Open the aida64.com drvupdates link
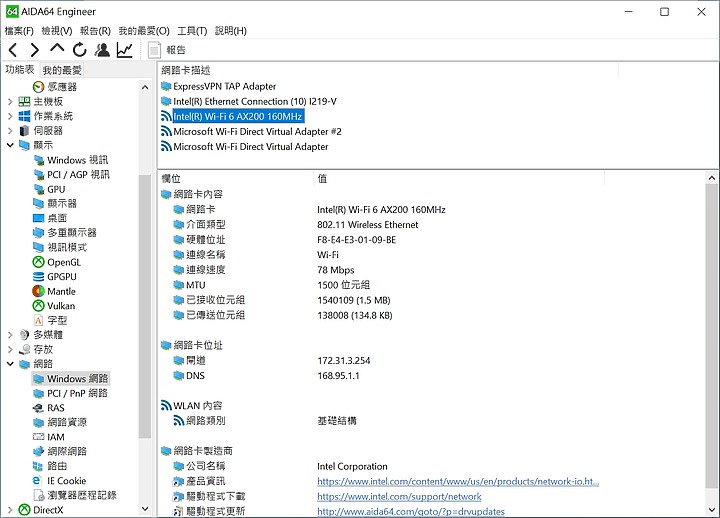Screen dimensions: 720x518 411,512
